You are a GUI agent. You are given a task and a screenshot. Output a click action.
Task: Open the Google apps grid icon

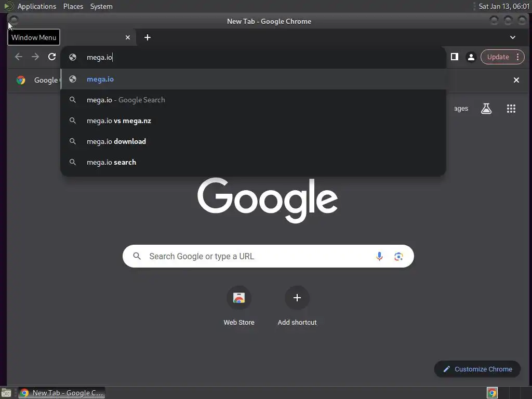(x=511, y=109)
